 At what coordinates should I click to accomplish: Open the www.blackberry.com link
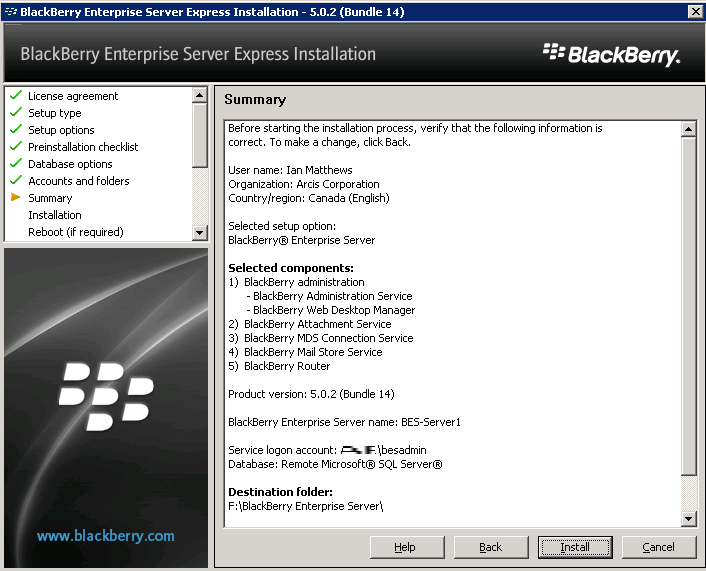click(106, 536)
